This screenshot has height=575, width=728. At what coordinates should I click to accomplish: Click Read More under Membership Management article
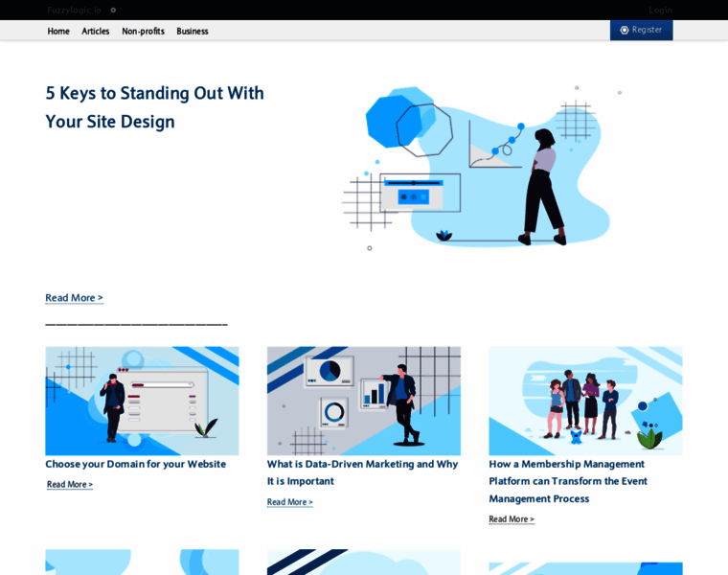(x=512, y=518)
